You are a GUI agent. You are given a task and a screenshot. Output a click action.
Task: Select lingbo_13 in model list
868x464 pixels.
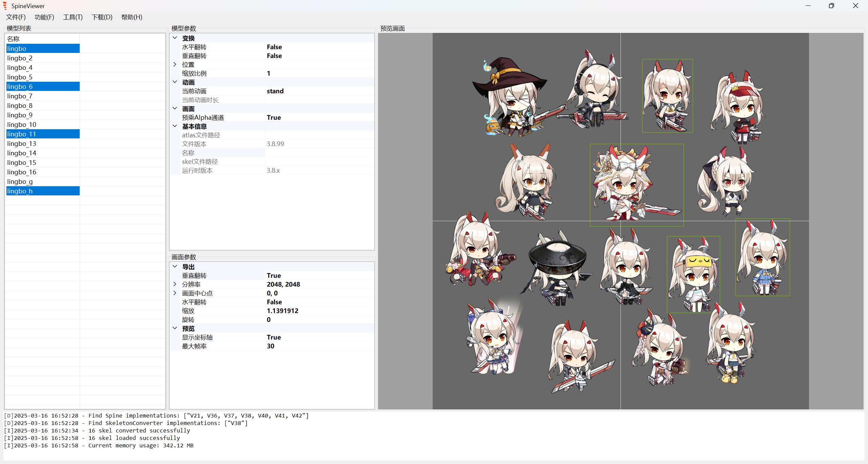coord(22,143)
